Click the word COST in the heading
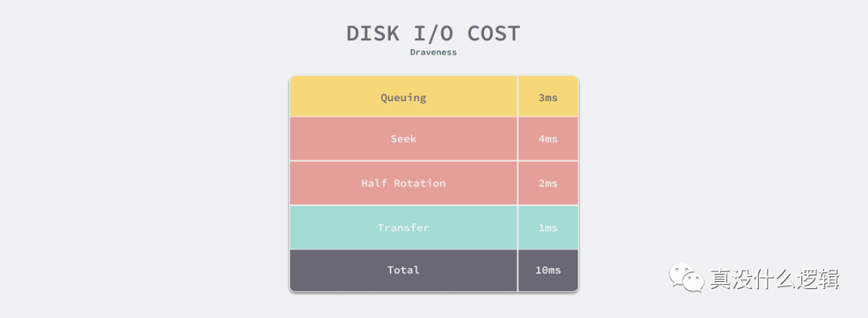 point(493,33)
